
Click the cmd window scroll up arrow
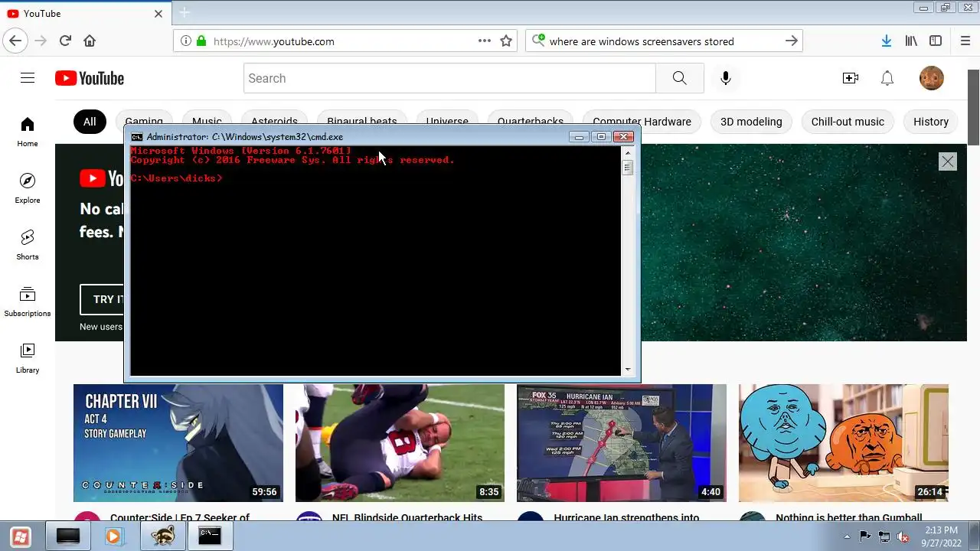(628, 153)
